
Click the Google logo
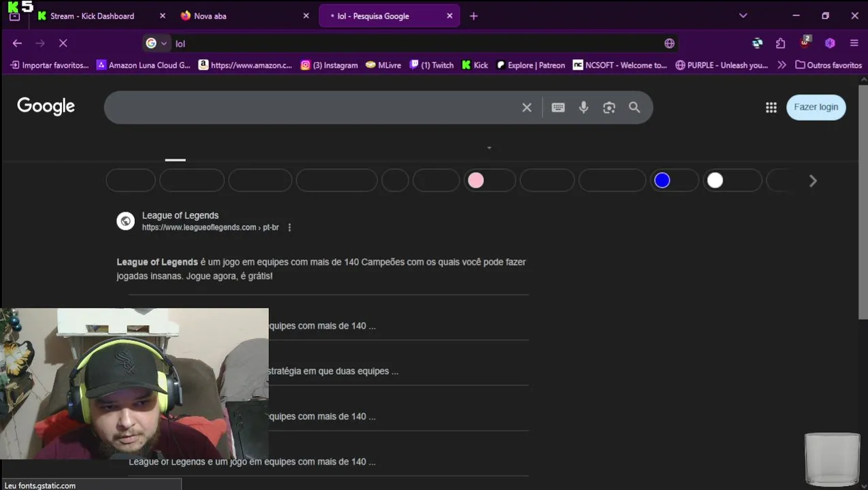coord(46,106)
